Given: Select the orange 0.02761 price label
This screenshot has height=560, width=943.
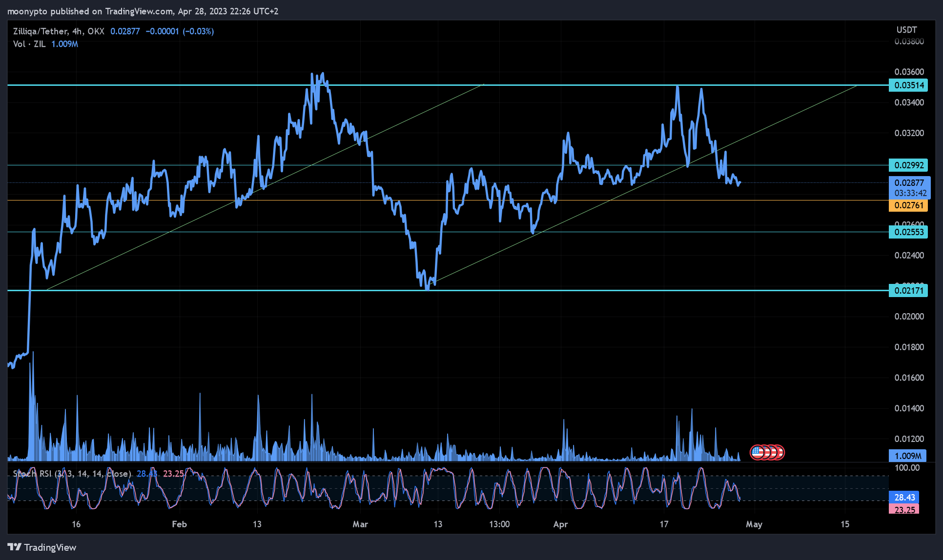Looking at the screenshot, I should click(908, 205).
